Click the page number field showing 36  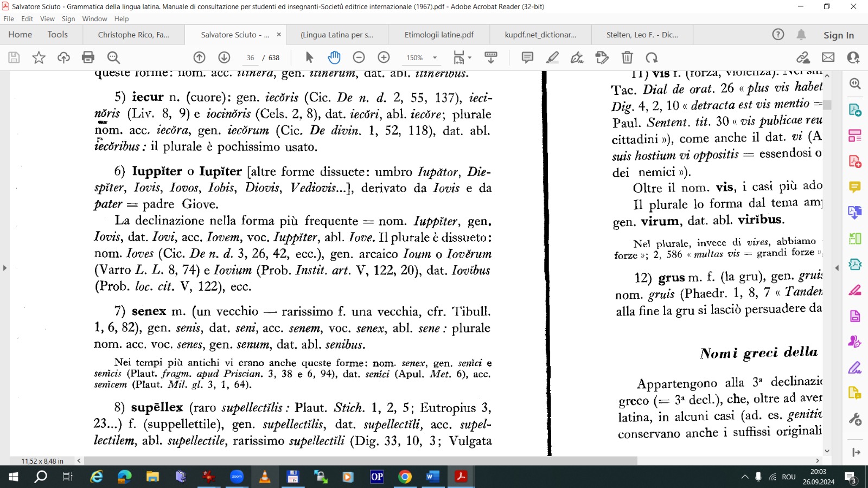click(250, 57)
